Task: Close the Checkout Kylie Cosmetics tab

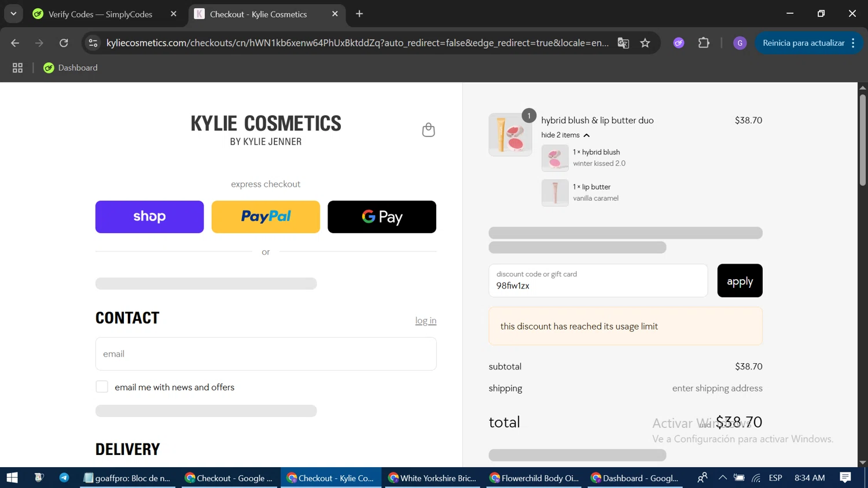Action: point(335,14)
